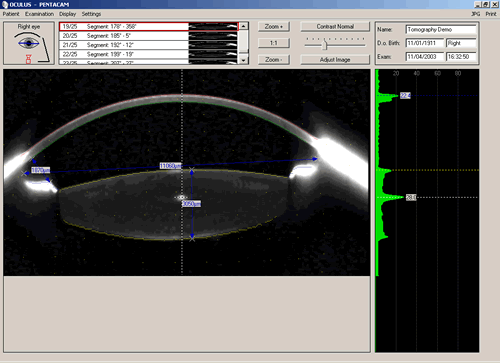Image resolution: width=500 pixels, height=363 pixels.
Task: Click the Adjust Image button
Action: (x=335, y=60)
